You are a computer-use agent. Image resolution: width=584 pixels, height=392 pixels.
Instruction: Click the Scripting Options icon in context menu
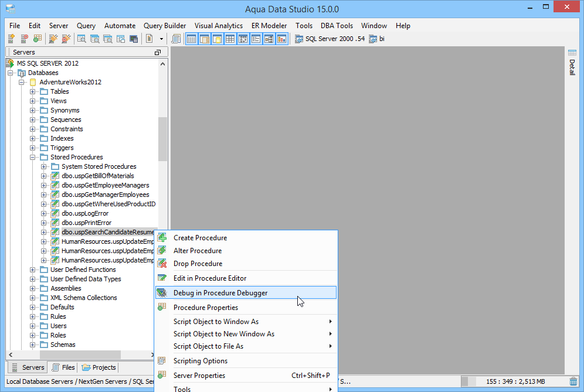coord(162,361)
